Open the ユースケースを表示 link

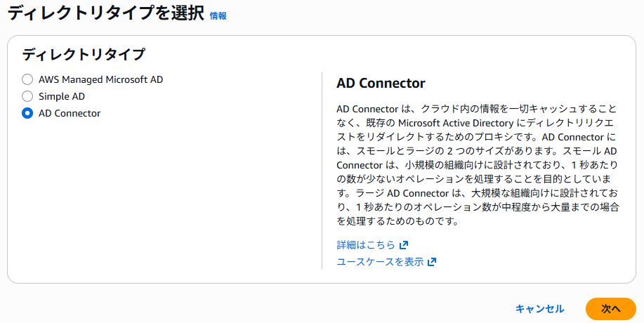[x=380, y=262]
